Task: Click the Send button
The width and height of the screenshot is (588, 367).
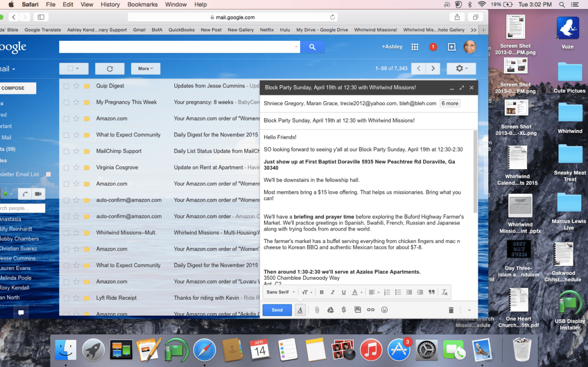Action: [x=277, y=309]
